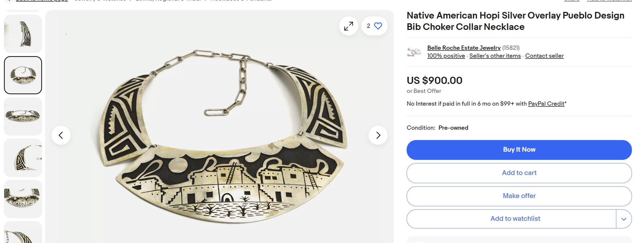644x243 pixels.
Task: Open Seller's other items link
Action: click(495, 56)
